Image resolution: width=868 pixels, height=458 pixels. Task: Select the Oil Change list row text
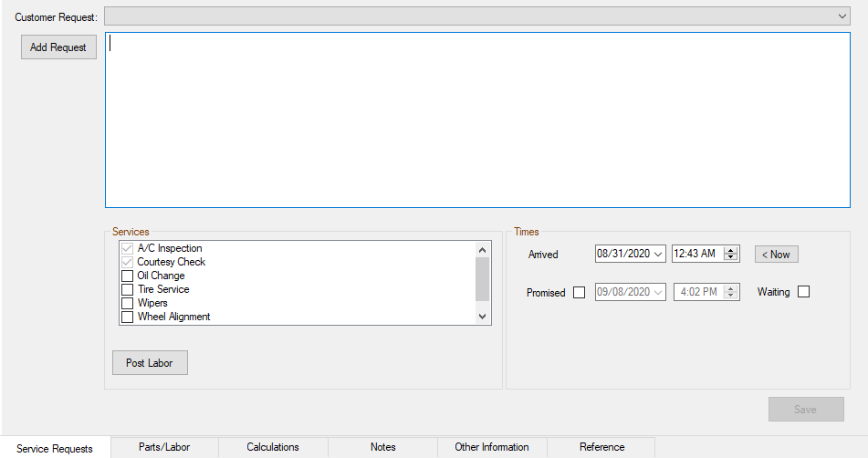[161, 276]
